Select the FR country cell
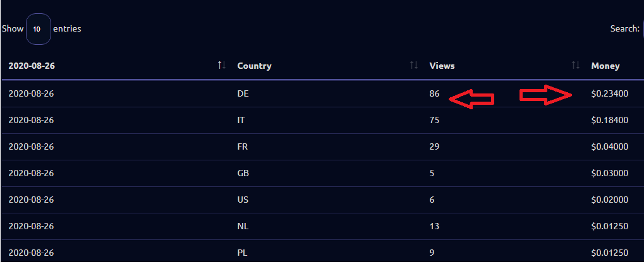Image resolution: width=644 pixels, height=269 pixels. pos(243,146)
